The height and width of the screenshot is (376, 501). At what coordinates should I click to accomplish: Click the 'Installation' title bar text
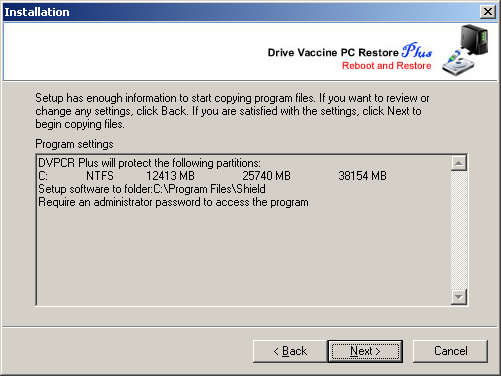click(37, 12)
